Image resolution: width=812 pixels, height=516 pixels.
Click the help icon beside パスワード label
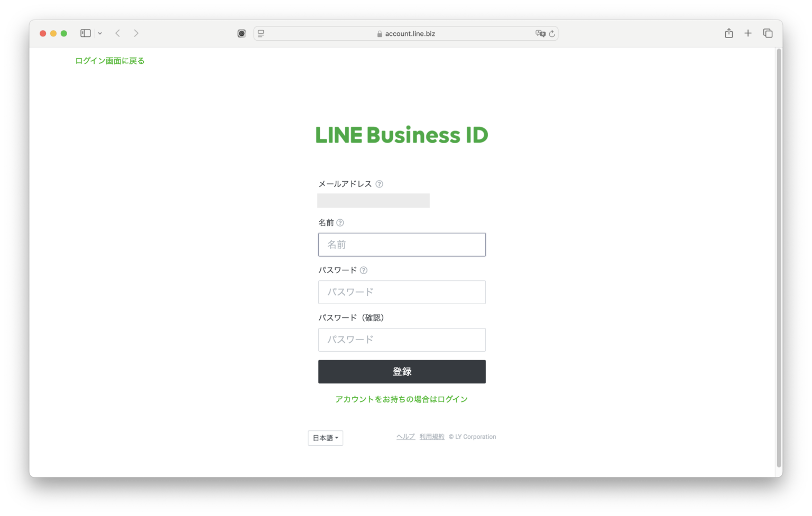click(x=364, y=270)
